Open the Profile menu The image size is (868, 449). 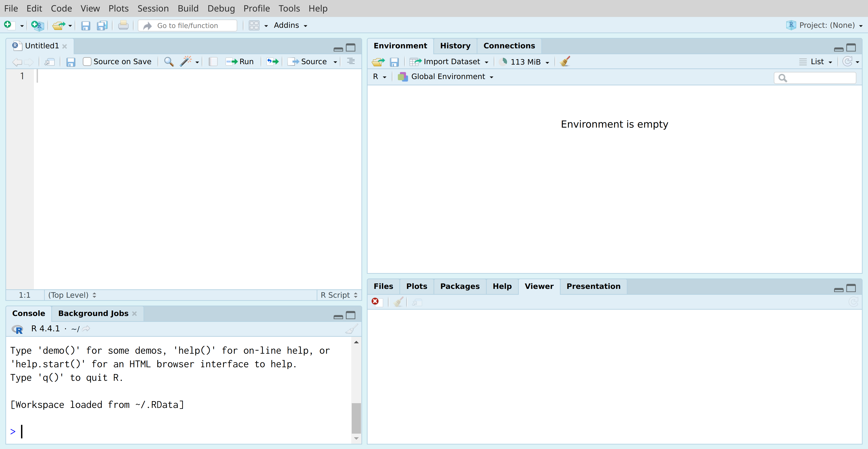(x=256, y=8)
